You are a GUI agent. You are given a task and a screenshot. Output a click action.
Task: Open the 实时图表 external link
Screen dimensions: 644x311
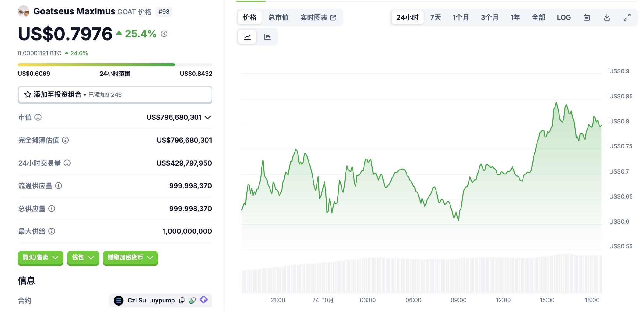318,17
